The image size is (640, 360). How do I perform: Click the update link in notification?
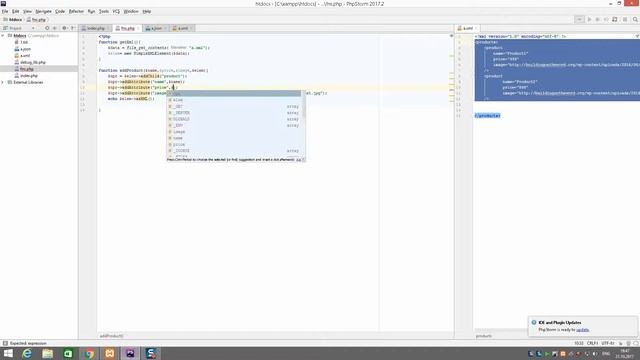[582, 329]
